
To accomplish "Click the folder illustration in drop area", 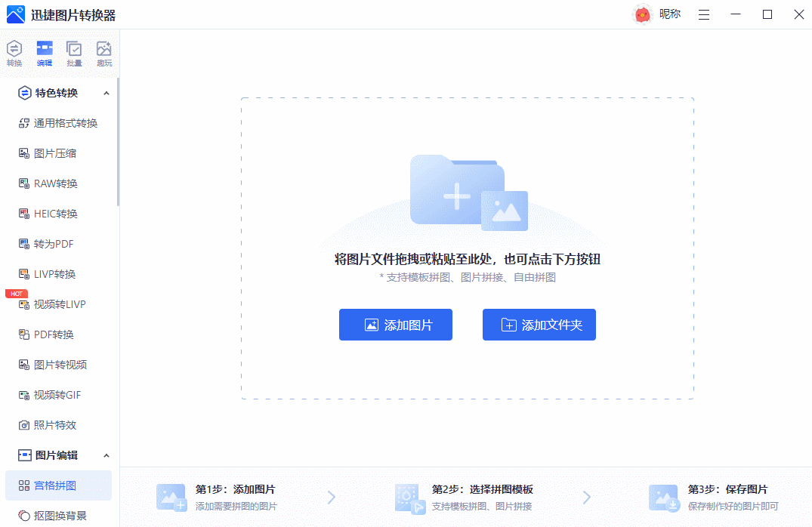I will pyautogui.click(x=468, y=193).
